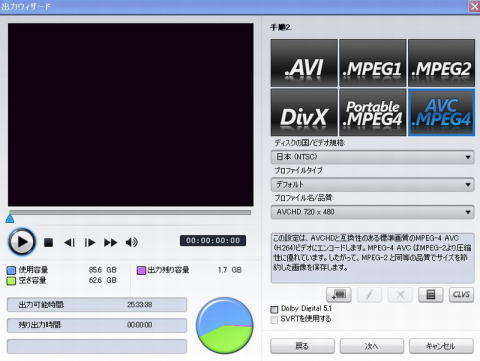480x361 pixels.
Task: Select the .AVI output format tile
Action: click(x=304, y=63)
